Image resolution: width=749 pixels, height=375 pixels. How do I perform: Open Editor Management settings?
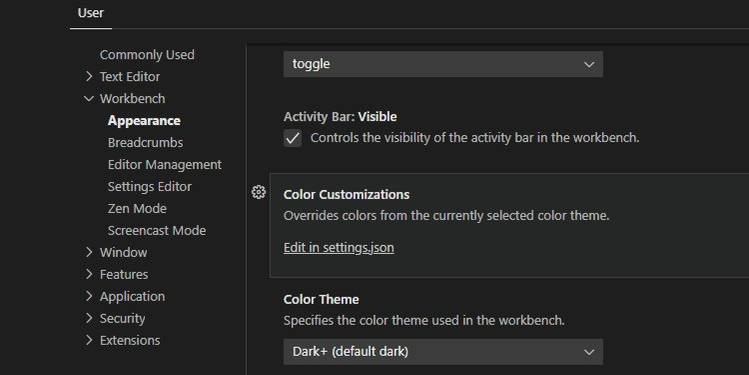pos(165,164)
